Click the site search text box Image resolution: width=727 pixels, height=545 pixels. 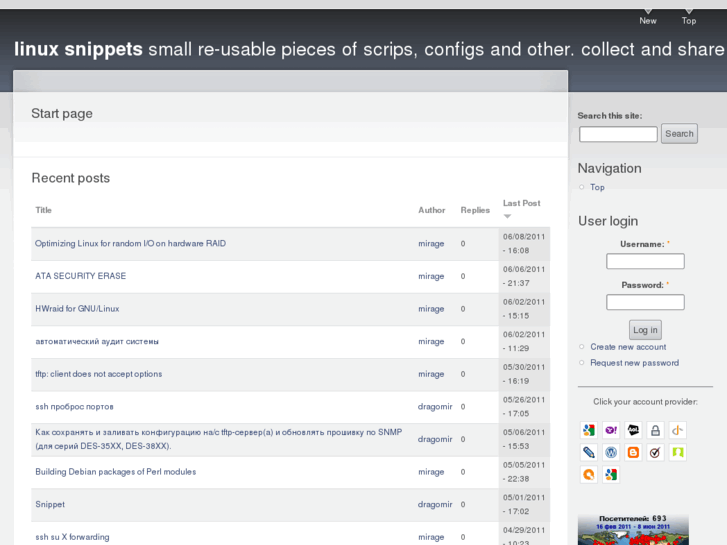pos(618,134)
